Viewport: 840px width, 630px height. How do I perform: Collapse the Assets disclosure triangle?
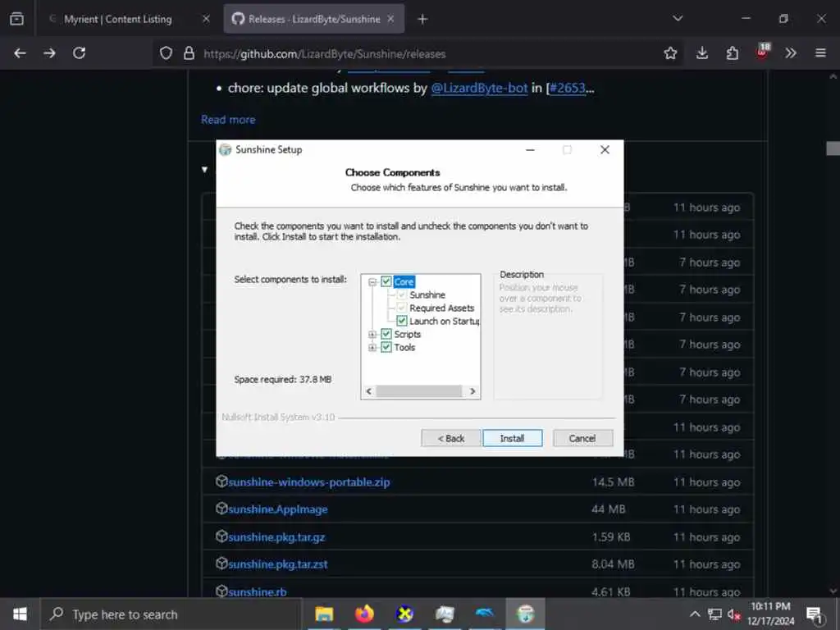pos(204,169)
